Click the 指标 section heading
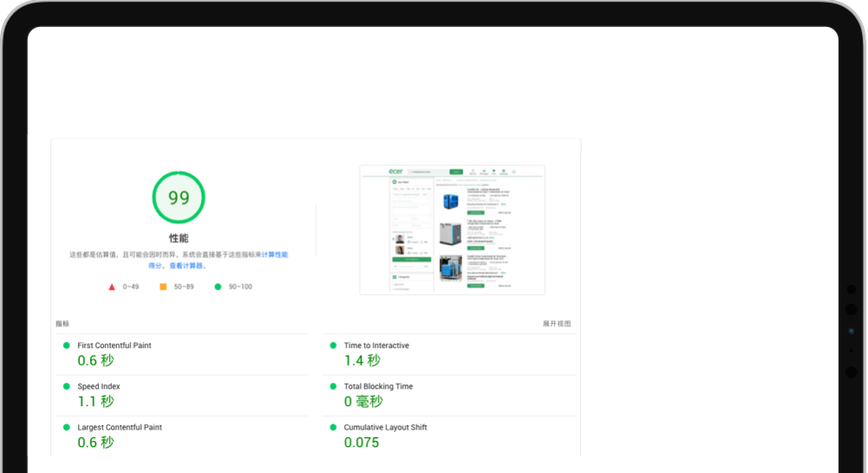 click(x=62, y=324)
